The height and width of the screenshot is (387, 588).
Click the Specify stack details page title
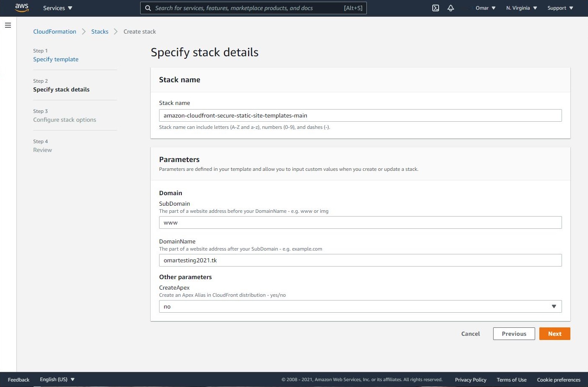[204, 52]
